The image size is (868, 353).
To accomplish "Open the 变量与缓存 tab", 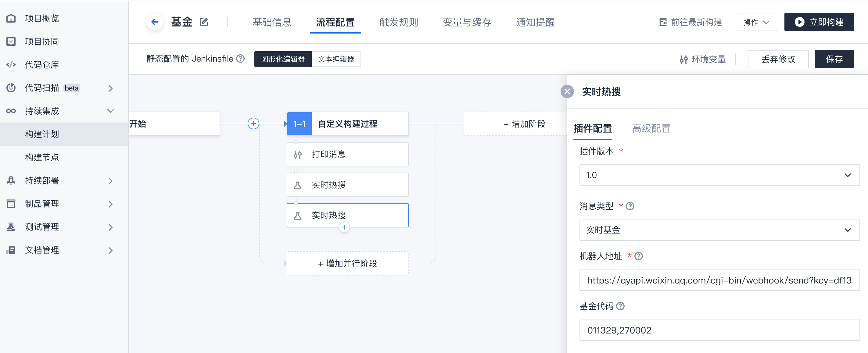I will [467, 22].
